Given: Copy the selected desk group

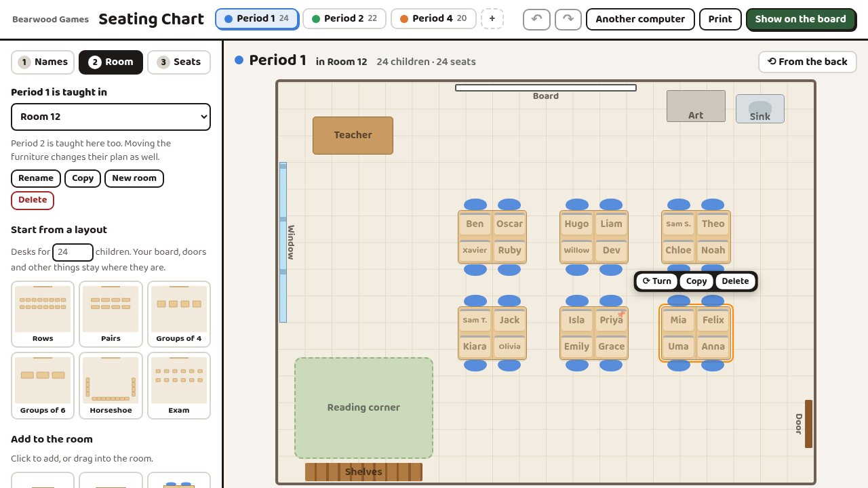Looking at the screenshot, I should (x=696, y=281).
